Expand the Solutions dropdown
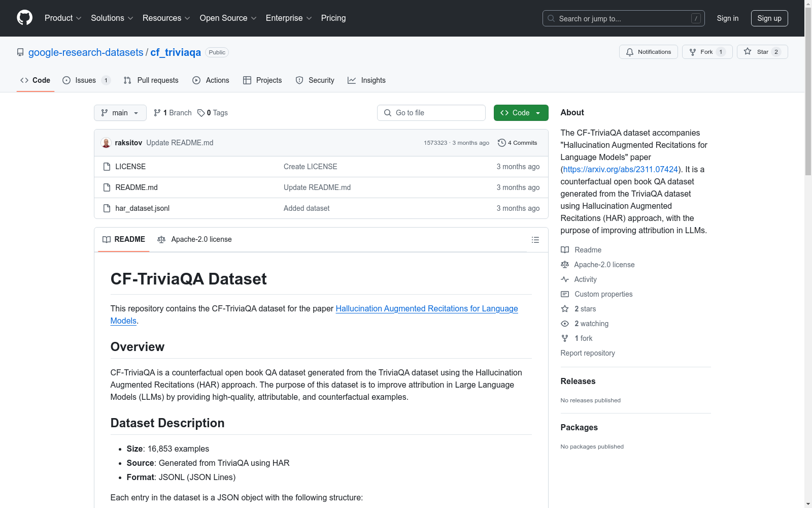Screen dimensions: 812x508 click(x=112, y=18)
